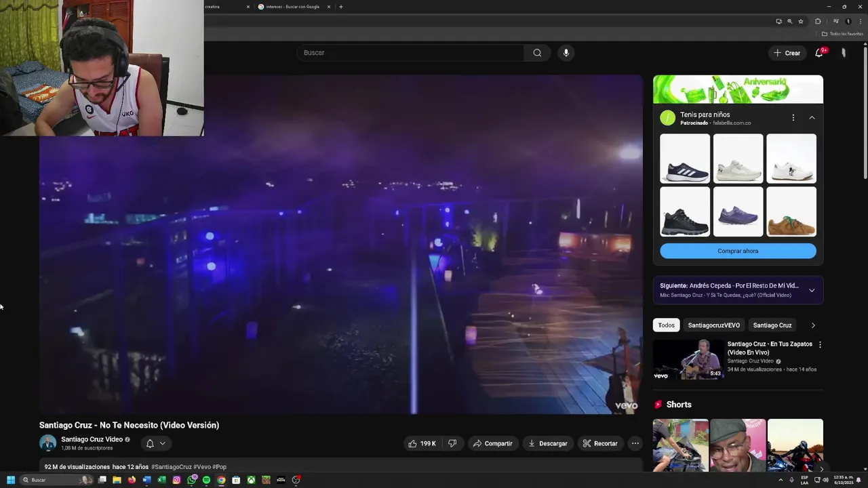Open the clock showing 12:35 a. m.
The width and height of the screenshot is (868, 488).
[x=844, y=480]
